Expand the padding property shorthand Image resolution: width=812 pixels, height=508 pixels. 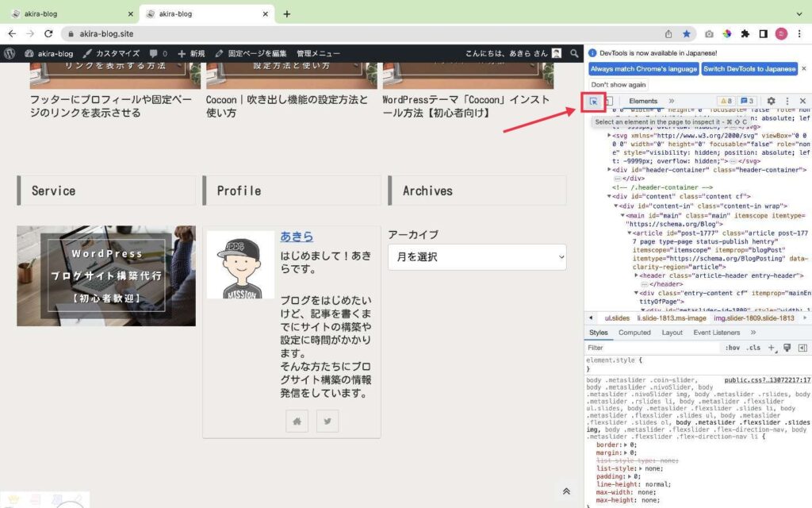[629, 476]
